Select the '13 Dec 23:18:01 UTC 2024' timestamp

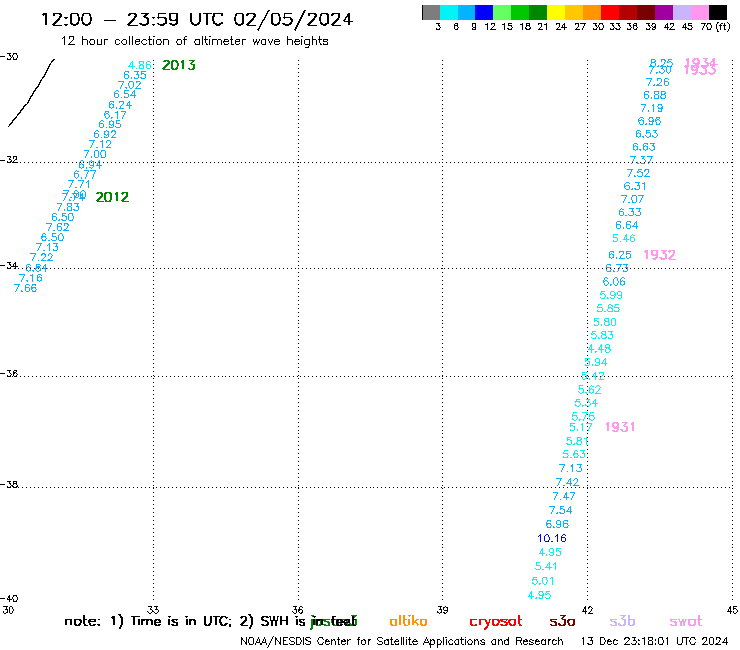[654, 642]
